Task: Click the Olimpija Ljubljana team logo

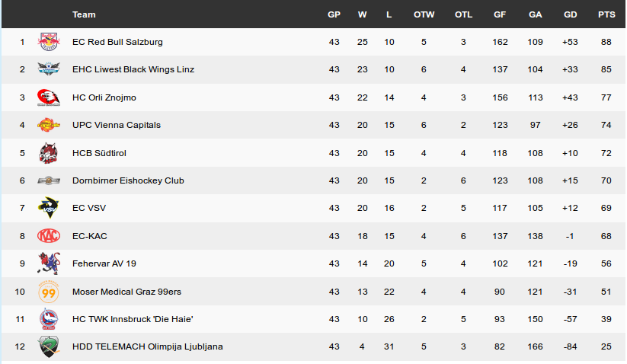Action: [x=49, y=346]
